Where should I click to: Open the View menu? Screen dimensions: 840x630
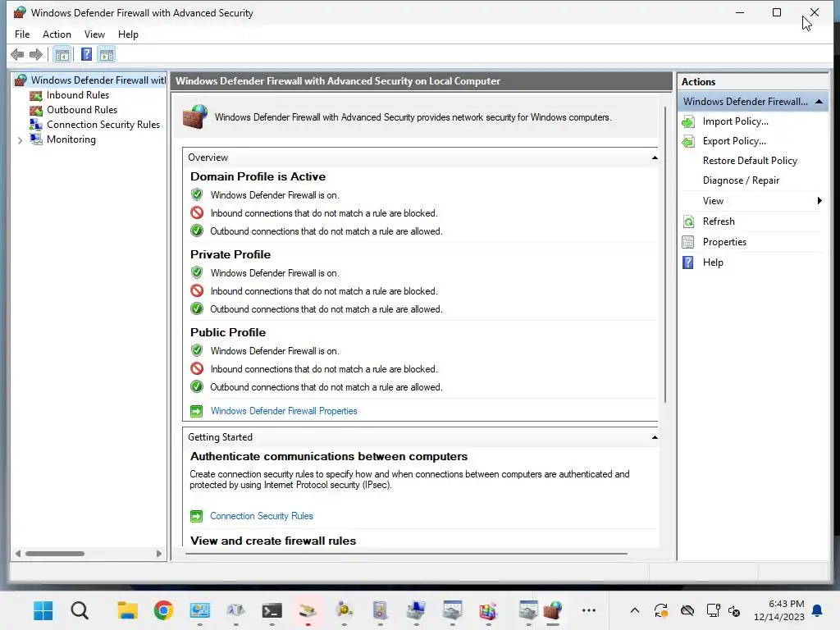pos(94,34)
